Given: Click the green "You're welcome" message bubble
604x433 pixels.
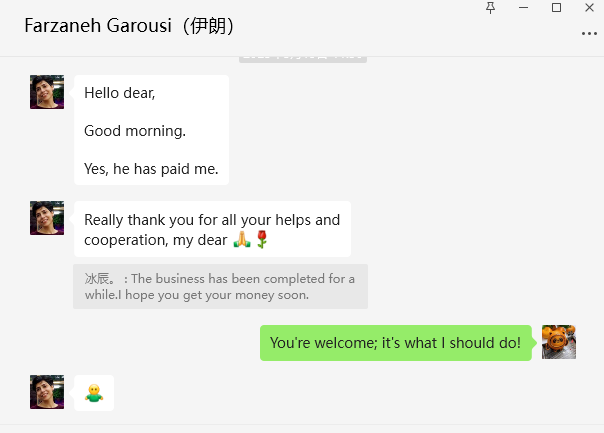Looking at the screenshot, I should tap(395, 343).
